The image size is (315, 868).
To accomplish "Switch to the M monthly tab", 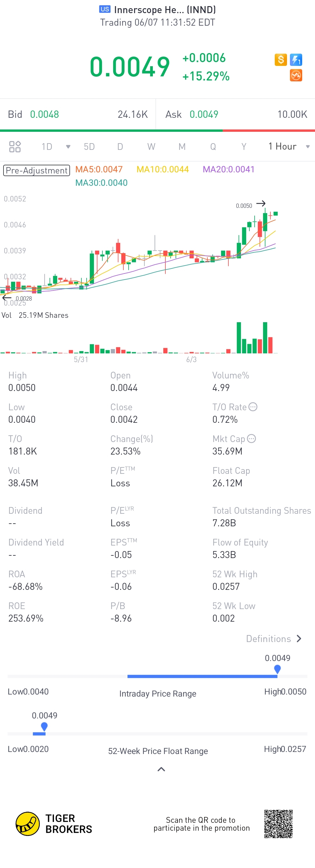I will (x=182, y=147).
